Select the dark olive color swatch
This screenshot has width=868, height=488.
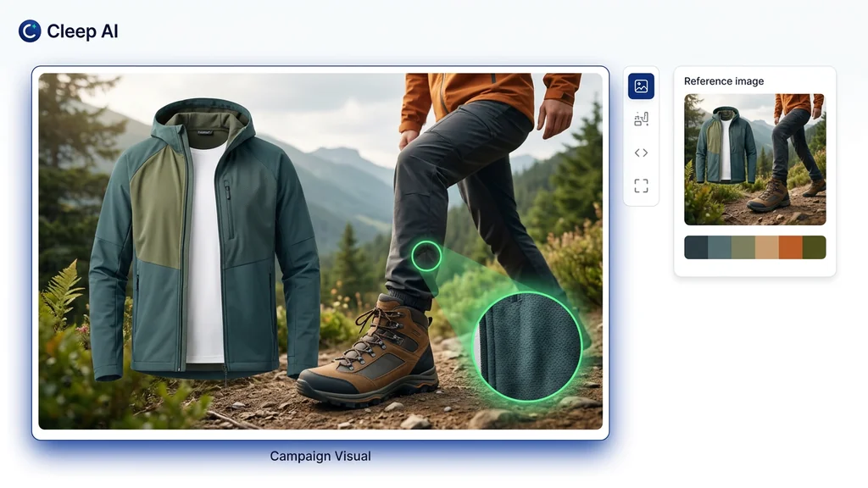point(815,247)
